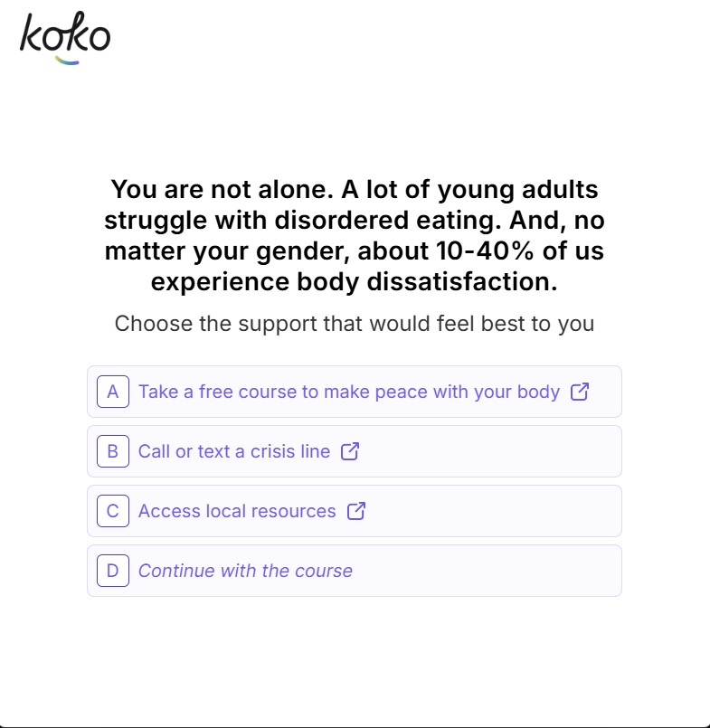The height and width of the screenshot is (728, 710).
Task: Select the letter A badge
Action: 112,392
